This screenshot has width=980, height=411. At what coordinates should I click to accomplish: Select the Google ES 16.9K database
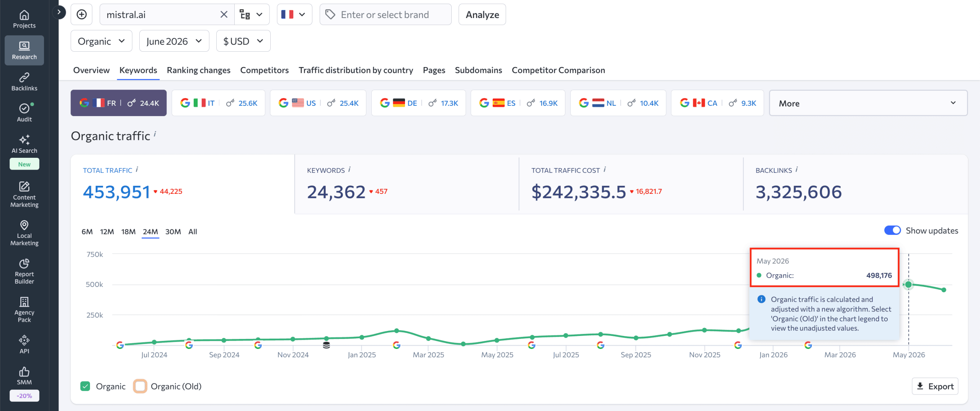click(x=518, y=103)
